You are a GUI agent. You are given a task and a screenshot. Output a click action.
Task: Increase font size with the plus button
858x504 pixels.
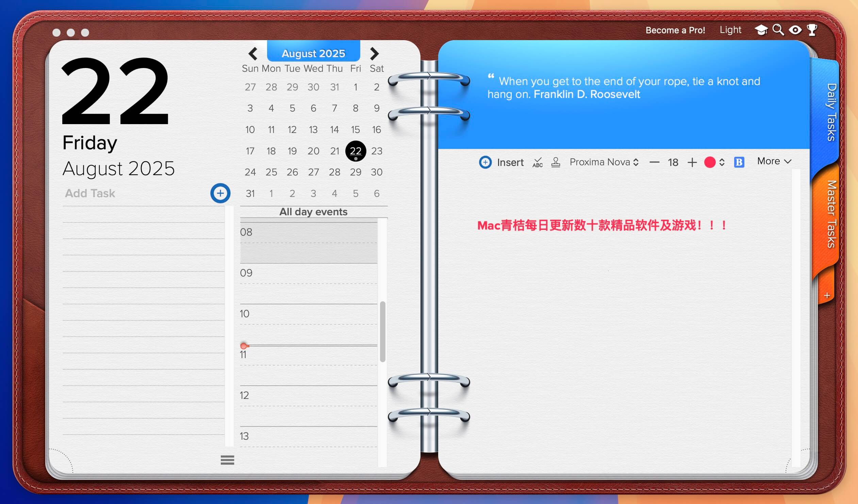point(692,162)
